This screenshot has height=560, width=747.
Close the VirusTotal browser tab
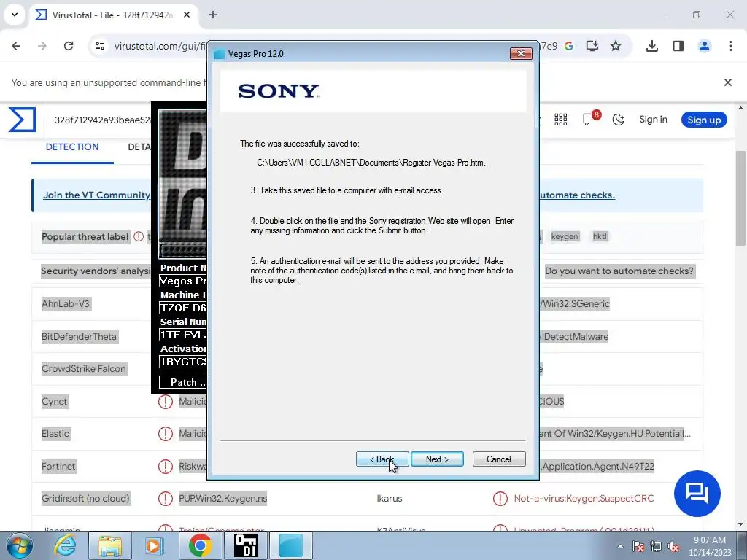(187, 15)
